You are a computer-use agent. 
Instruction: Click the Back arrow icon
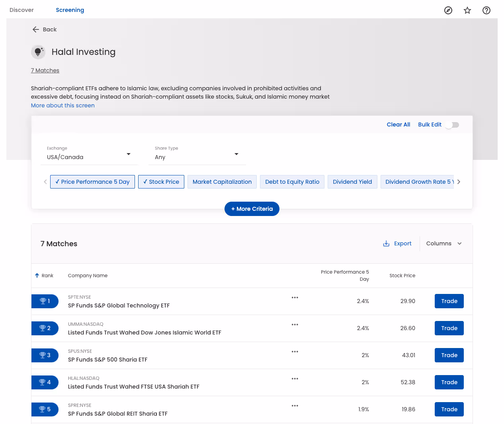(x=36, y=29)
